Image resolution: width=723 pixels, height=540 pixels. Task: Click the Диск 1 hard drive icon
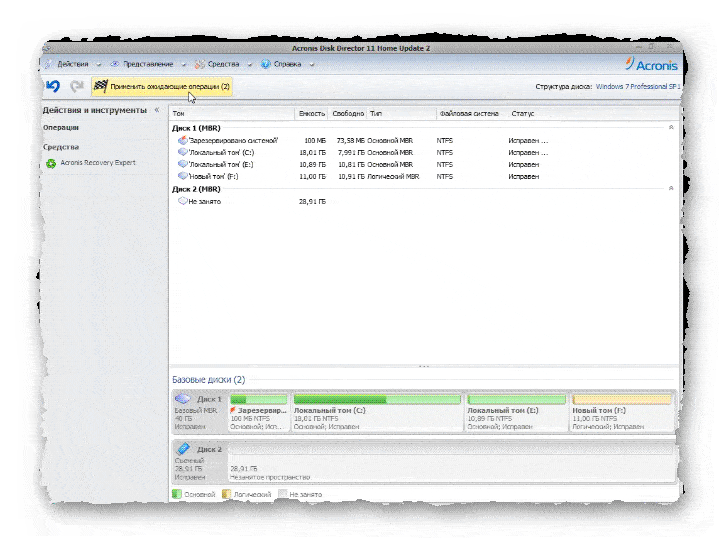[183, 399]
